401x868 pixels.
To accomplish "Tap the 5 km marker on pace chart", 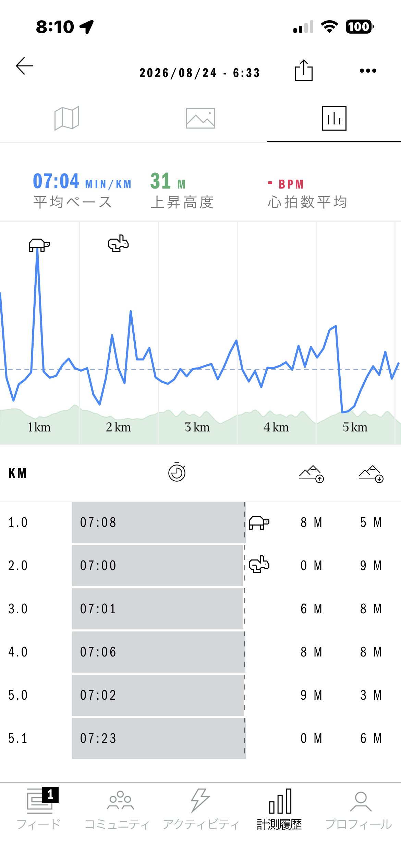I will click(x=355, y=427).
